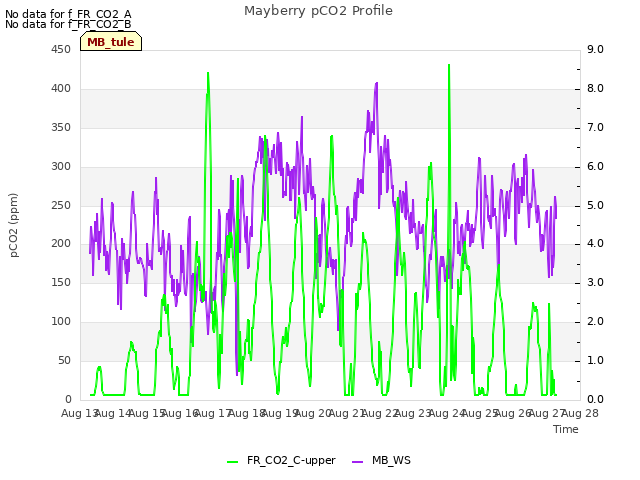This screenshot has height=480, width=640.
Task: Click the 'No data for f_FR_CO2_A' message
Action: click(x=68, y=14)
